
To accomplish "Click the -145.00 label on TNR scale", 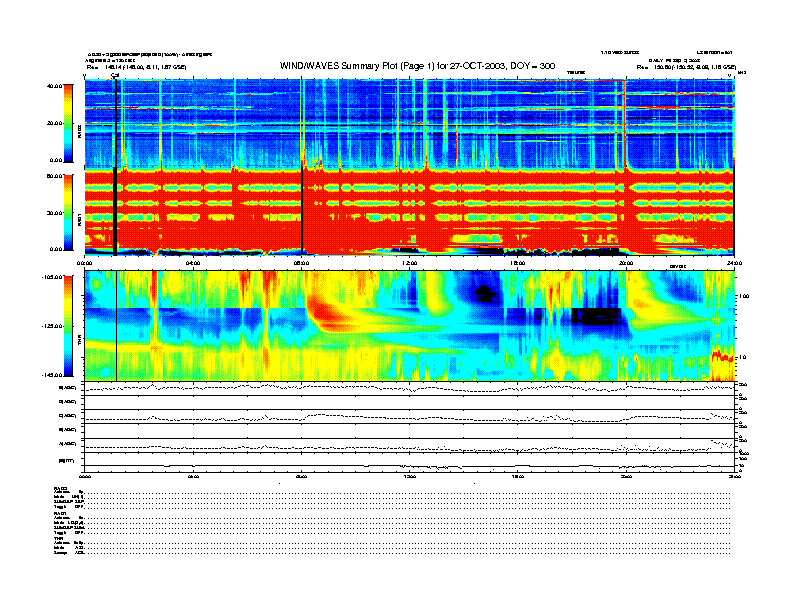I will (x=52, y=375).
